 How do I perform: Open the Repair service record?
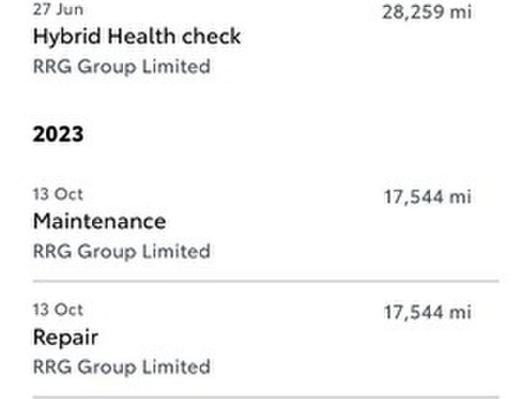65,337
